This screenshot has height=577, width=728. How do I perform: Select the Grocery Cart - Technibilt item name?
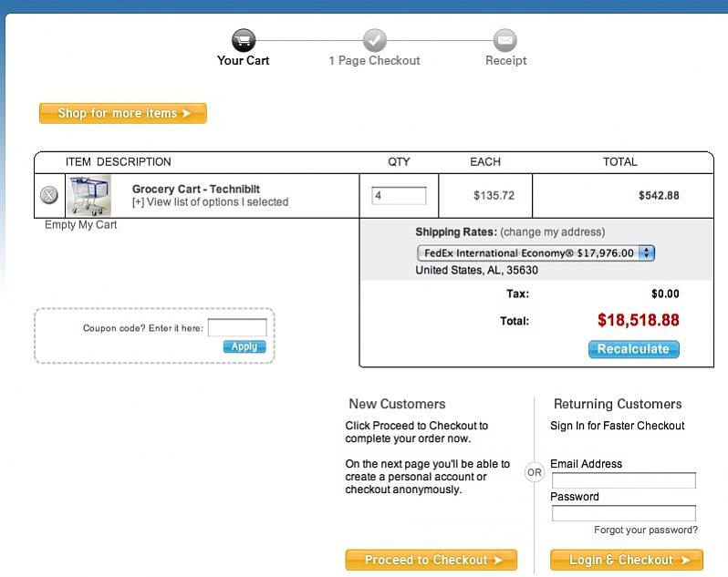click(196, 190)
